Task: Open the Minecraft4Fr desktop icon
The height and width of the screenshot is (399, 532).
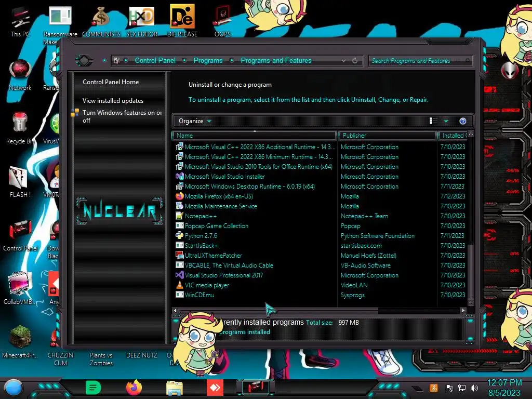Action: (x=20, y=342)
